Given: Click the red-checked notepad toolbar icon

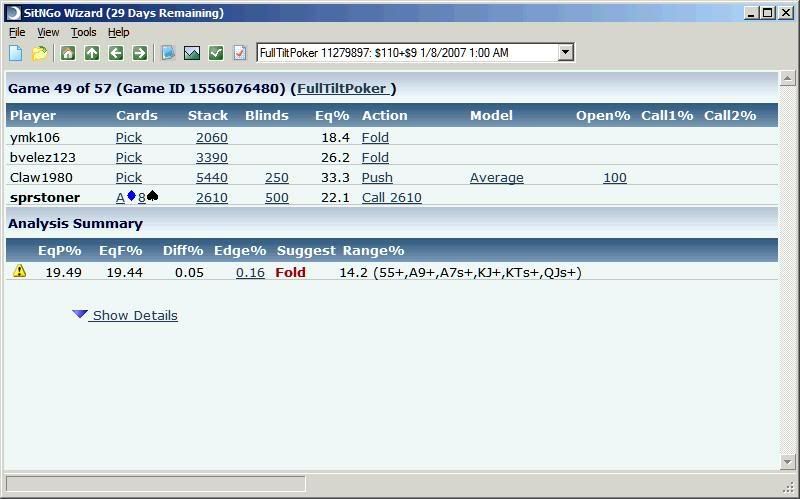Looking at the screenshot, I should tap(240, 53).
